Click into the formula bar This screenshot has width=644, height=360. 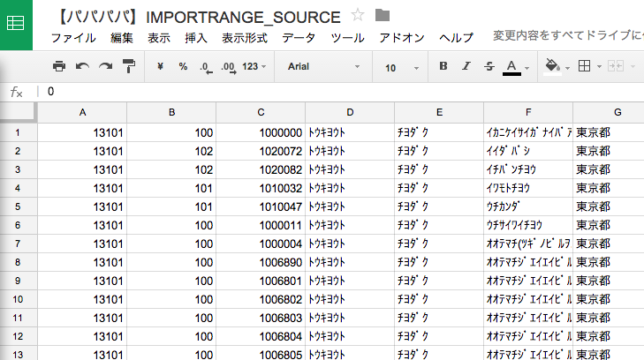pyautogui.click(x=343, y=92)
